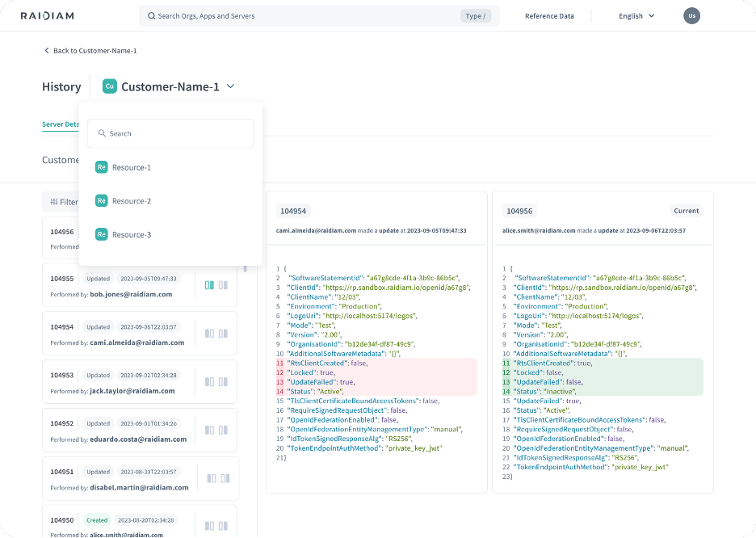Image resolution: width=756 pixels, height=538 pixels.
Task: Choose Resource-3 from the dropdown list
Action: tap(170, 234)
